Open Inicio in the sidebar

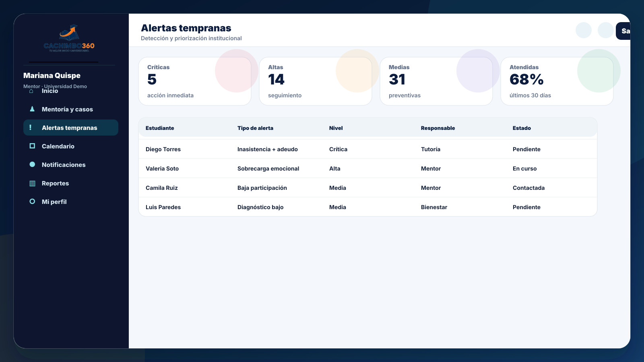71,91
